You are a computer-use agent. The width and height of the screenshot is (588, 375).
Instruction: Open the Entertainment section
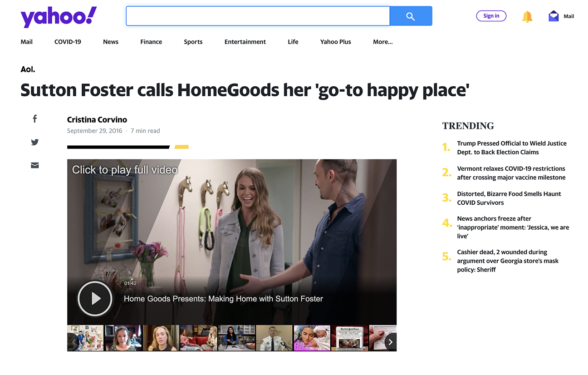click(245, 42)
